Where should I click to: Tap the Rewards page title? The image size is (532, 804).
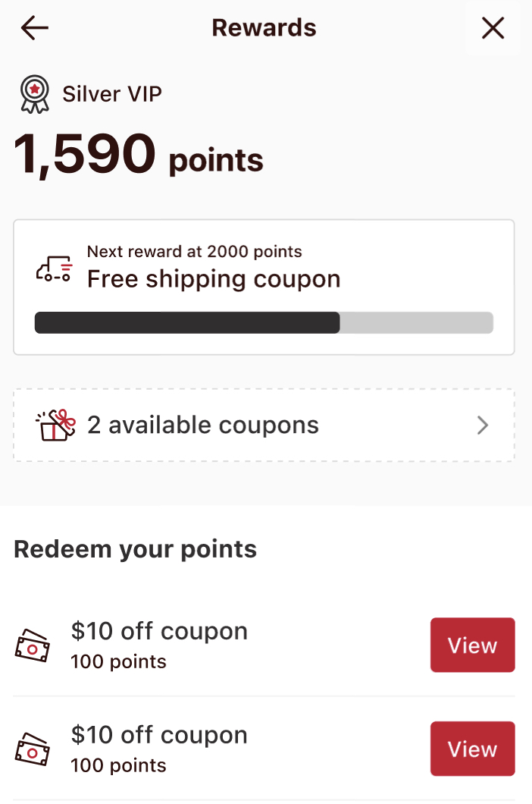click(x=264, y=28)
